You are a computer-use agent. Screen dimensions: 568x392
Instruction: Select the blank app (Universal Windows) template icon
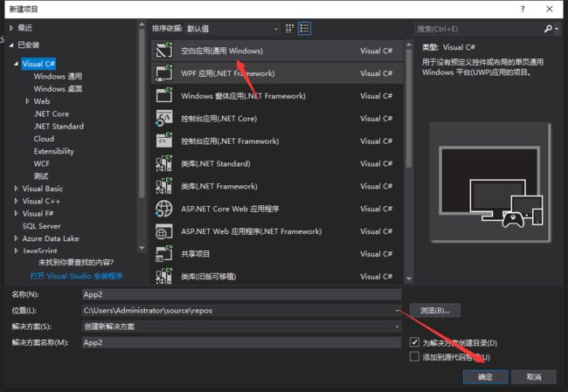click(164, 51)
